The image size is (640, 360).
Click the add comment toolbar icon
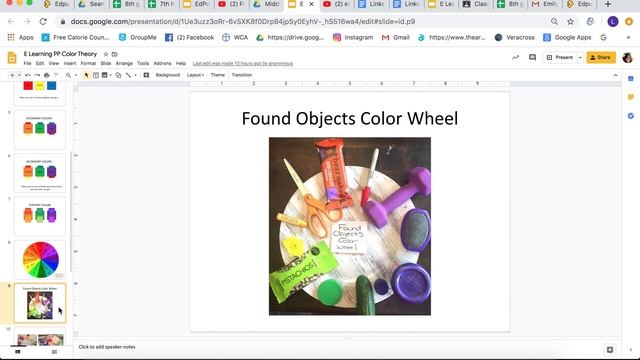click(x=146, y=75)
